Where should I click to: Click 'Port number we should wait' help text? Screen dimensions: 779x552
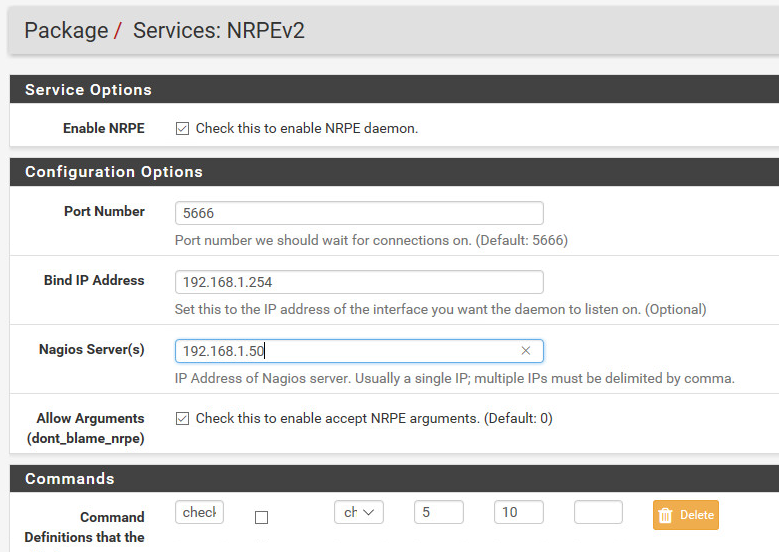coord(371,240)
